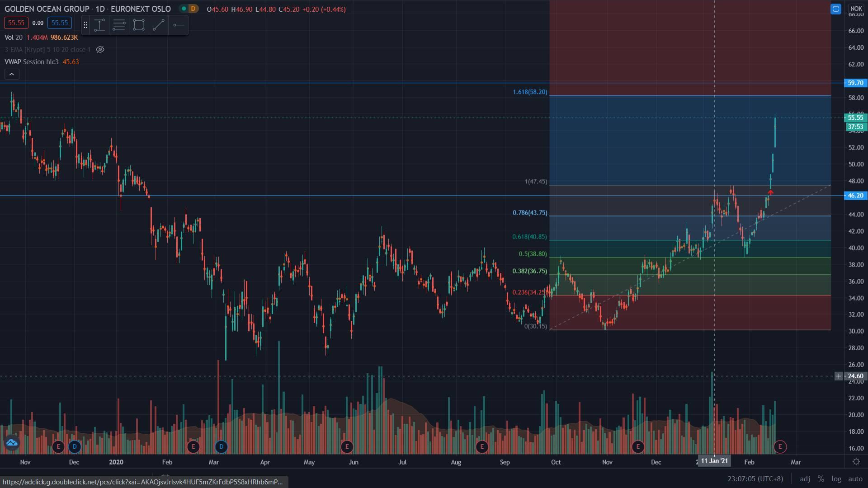Click the 0.236(34.25) Fibonacci level label
Viewport: 868px width, 488px height.
click(529, 292)
